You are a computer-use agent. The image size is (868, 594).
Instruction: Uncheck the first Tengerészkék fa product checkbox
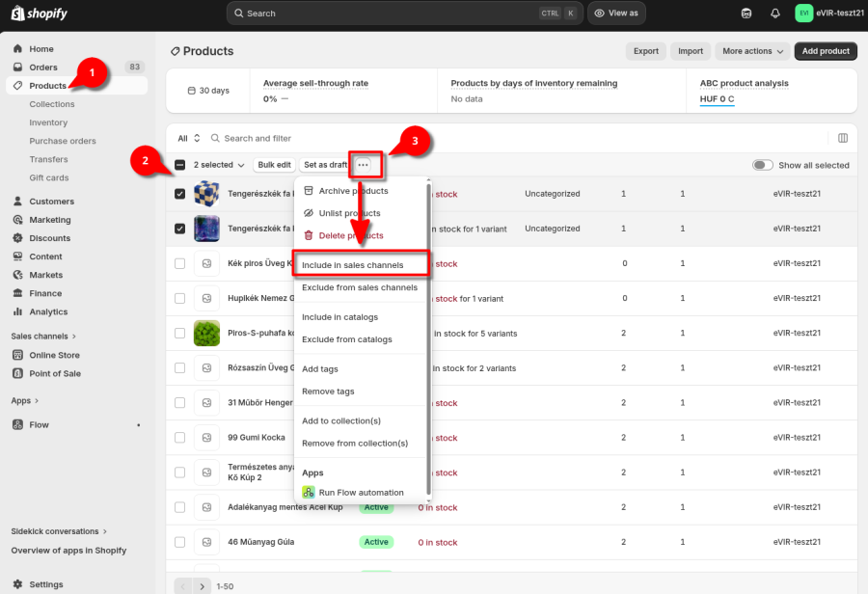(180, 194)
